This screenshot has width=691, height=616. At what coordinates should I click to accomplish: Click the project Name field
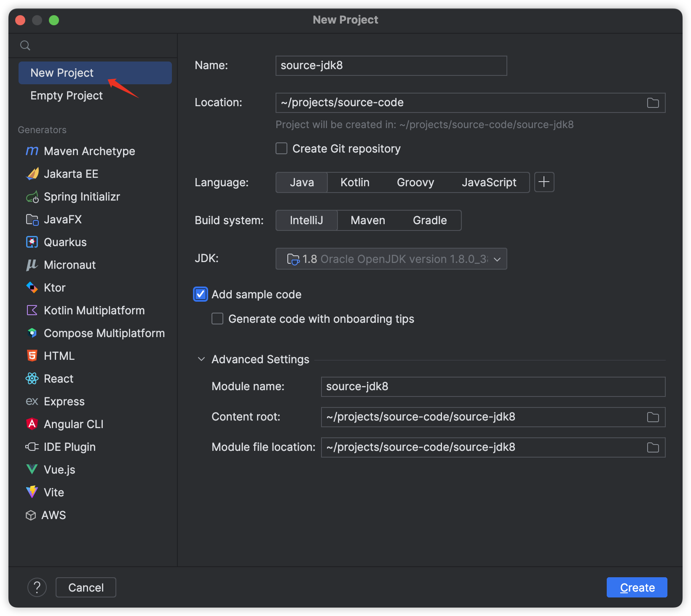(391, 66)
